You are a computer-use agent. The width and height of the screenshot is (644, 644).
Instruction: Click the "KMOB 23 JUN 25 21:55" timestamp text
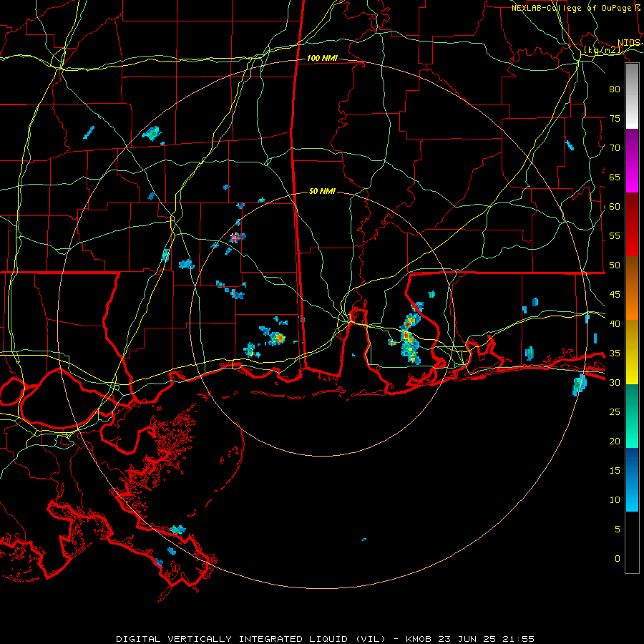pos(470,639)
